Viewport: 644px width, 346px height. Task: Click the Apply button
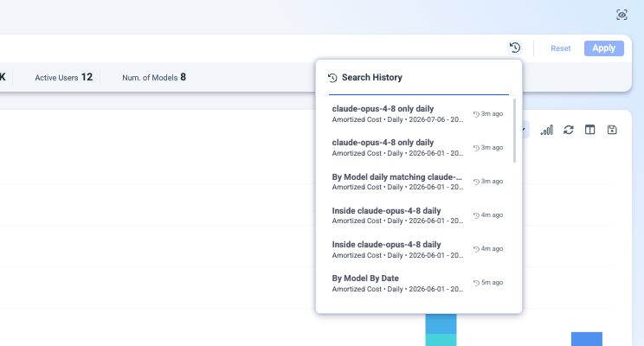pos(604,48)
